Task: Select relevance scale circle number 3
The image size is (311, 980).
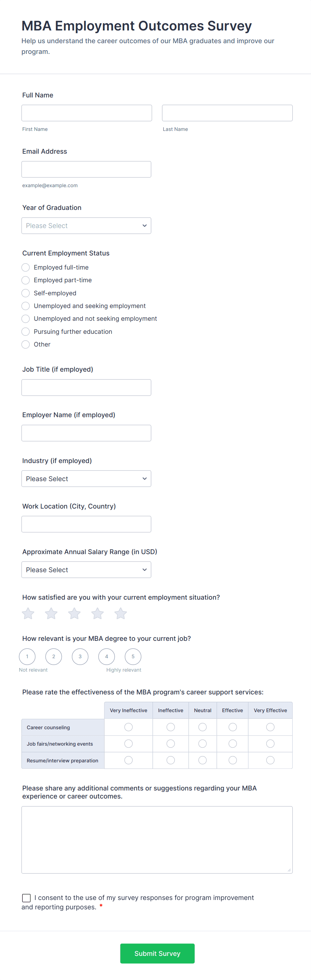Action: pyautogui.click(x=80, y=656)
